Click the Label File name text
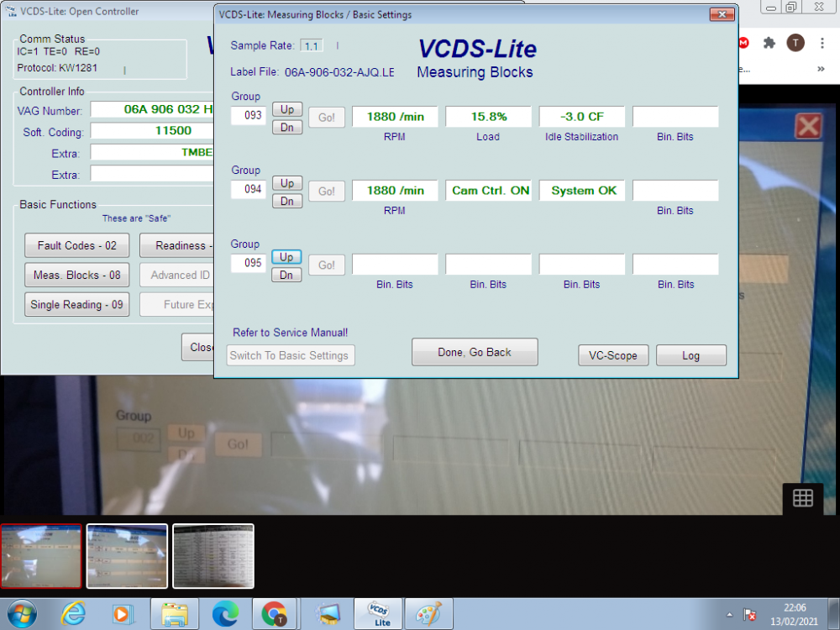 tap(339, 72)
